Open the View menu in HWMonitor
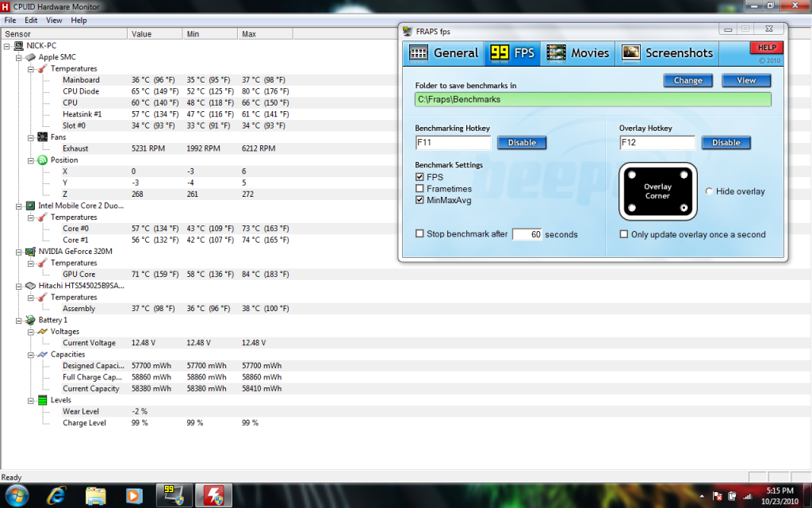 coord(54,20)
